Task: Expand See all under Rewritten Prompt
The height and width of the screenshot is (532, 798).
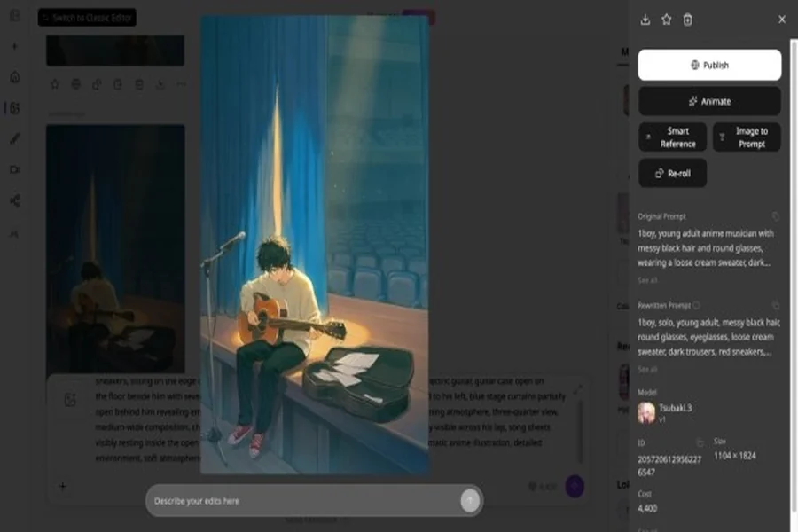Action: (x=647, y=369)
